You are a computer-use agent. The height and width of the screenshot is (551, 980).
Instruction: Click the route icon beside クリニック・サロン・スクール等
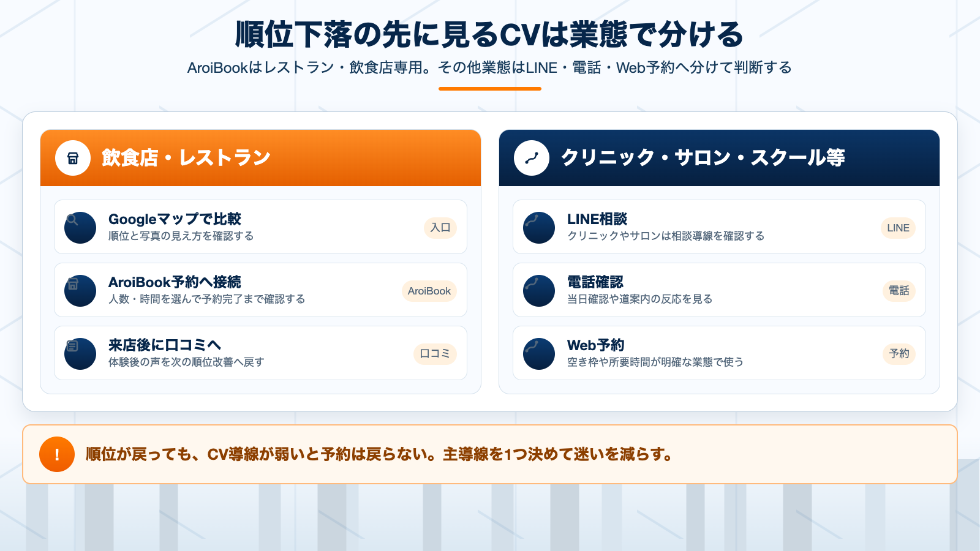coord(532,158)
